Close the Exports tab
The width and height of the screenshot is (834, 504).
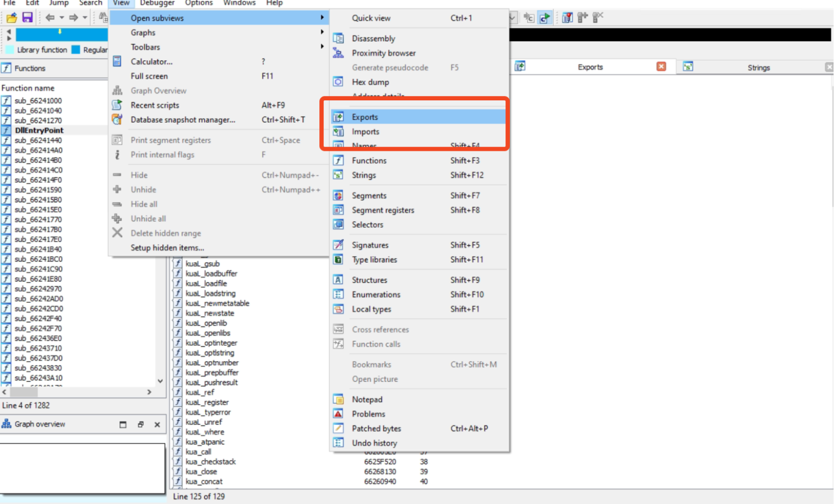click(661, 66)
